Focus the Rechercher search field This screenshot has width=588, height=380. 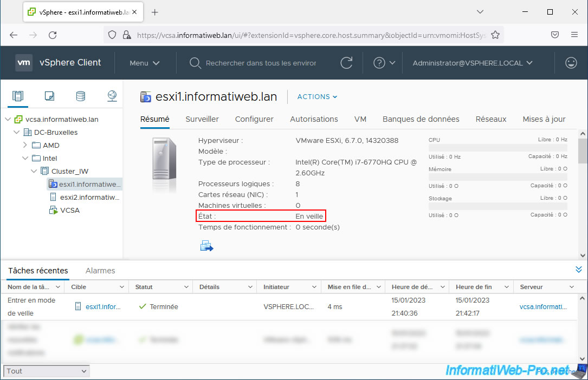point(261,63)
